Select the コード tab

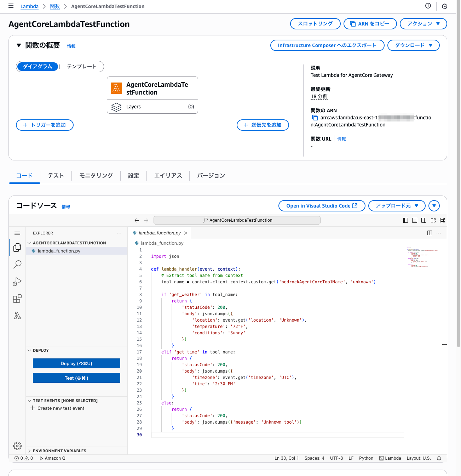(24, 176)
